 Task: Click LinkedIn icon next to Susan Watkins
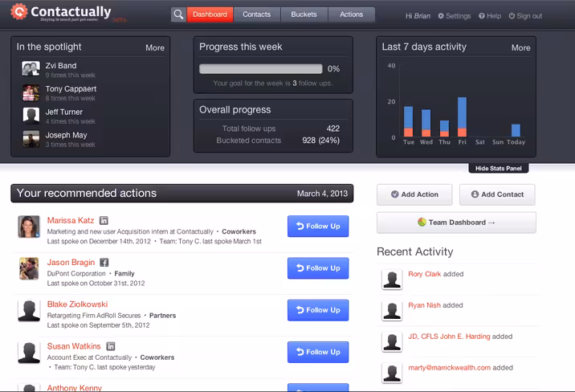[110, 346]
